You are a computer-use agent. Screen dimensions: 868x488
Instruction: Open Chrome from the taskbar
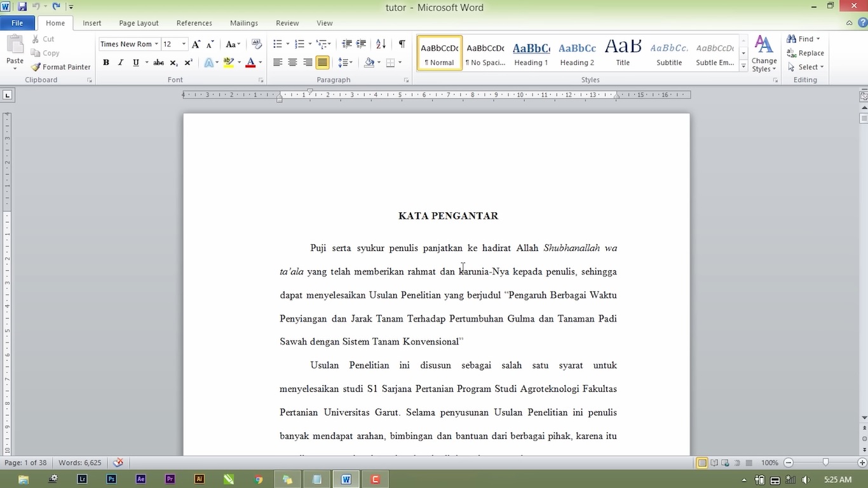pos(258,479)
